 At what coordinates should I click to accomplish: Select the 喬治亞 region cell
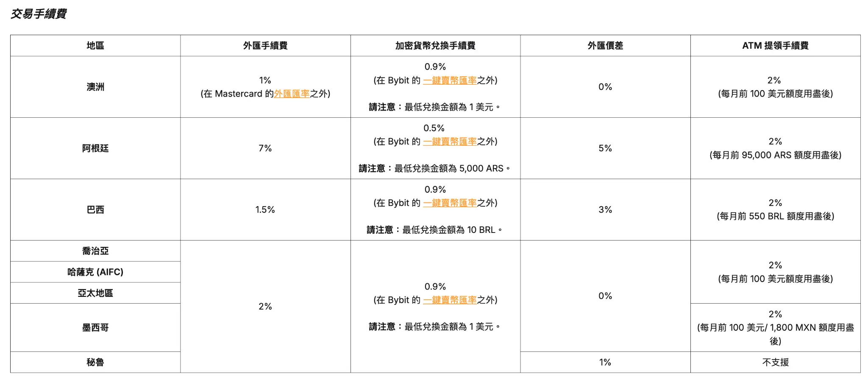pos(95,251)
